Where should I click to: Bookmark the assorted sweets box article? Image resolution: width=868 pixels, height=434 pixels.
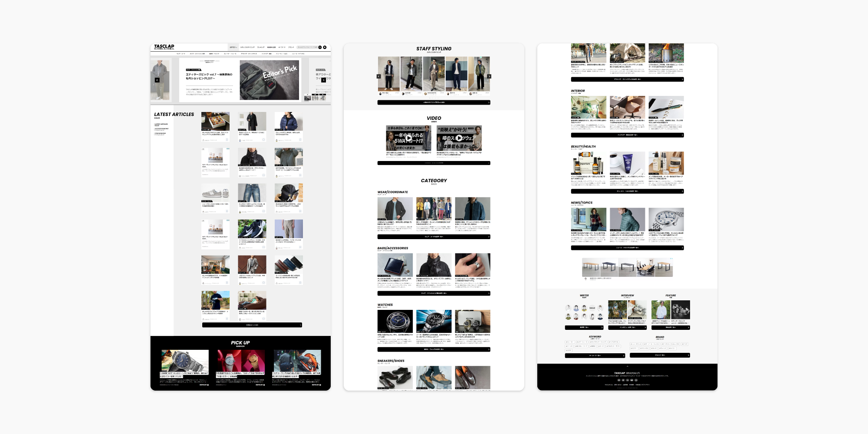click(x=227, y=140)
